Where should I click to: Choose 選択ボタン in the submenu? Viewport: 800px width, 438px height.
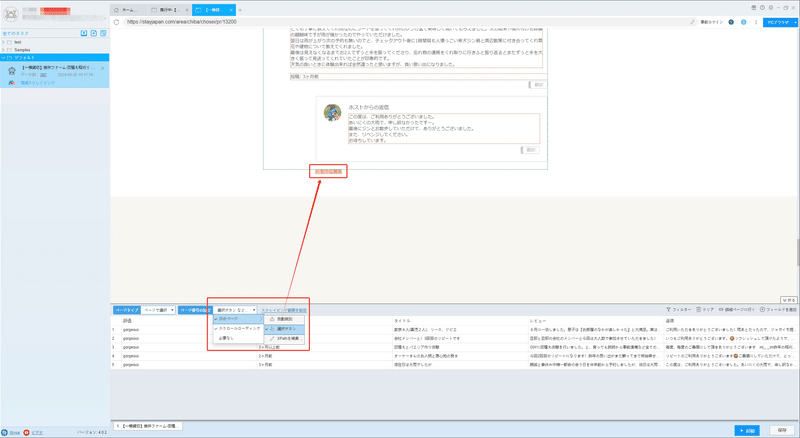coord(285,329)
